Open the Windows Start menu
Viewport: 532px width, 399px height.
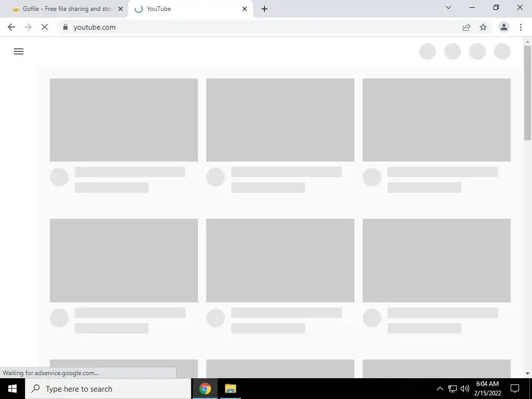[12, 389]
